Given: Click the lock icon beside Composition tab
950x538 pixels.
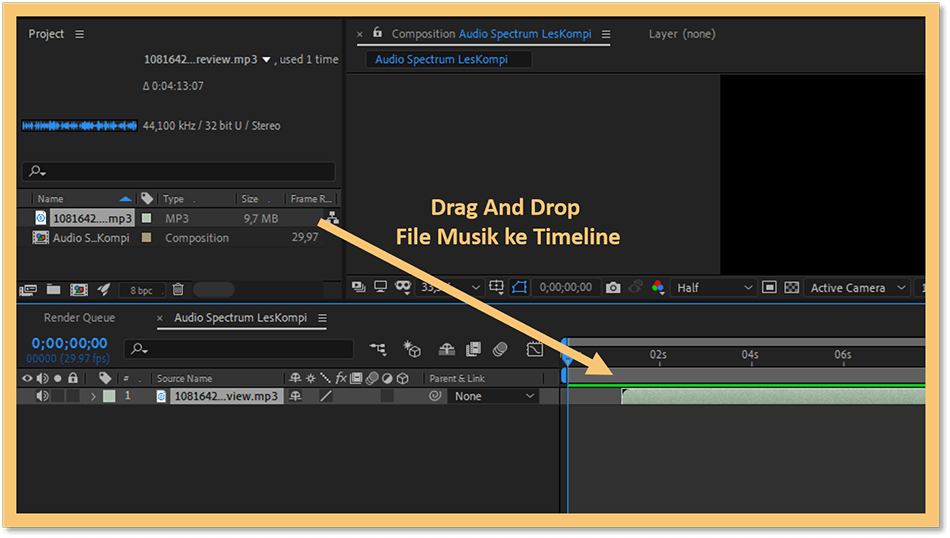Looking at the screenshot, I should [377, 33].
